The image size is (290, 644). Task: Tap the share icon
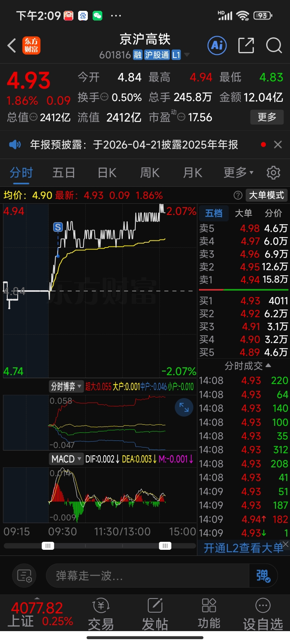246,45
